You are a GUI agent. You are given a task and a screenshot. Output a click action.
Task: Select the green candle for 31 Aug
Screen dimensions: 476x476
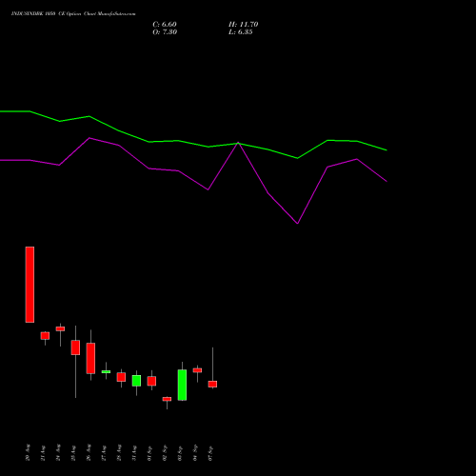pos(136,381)
